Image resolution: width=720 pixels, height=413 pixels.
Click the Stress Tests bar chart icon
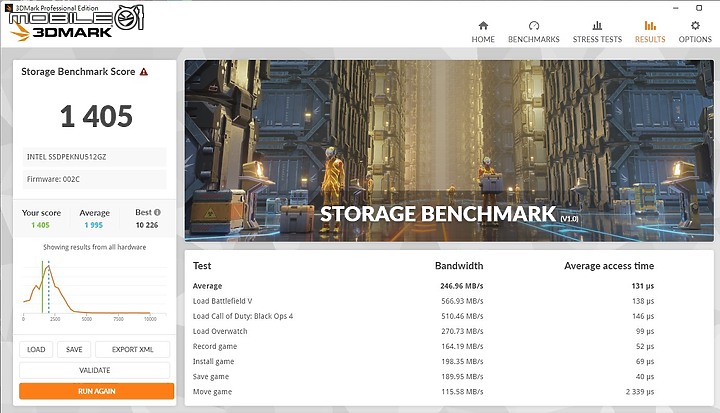point(597,25)
